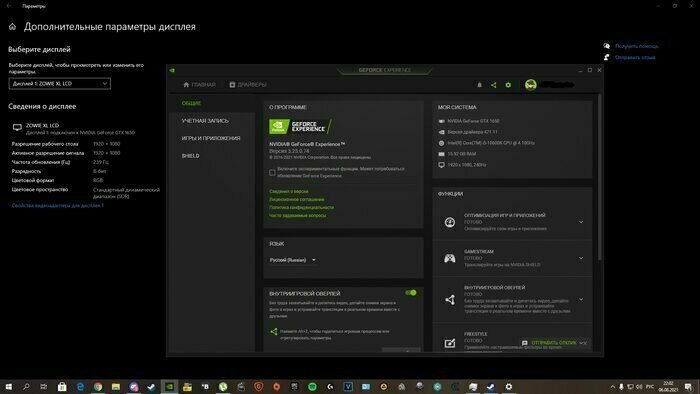Click the user avatar in GeForce Experience
Viewport: 700px width, 394px height.
pos(530,84)
